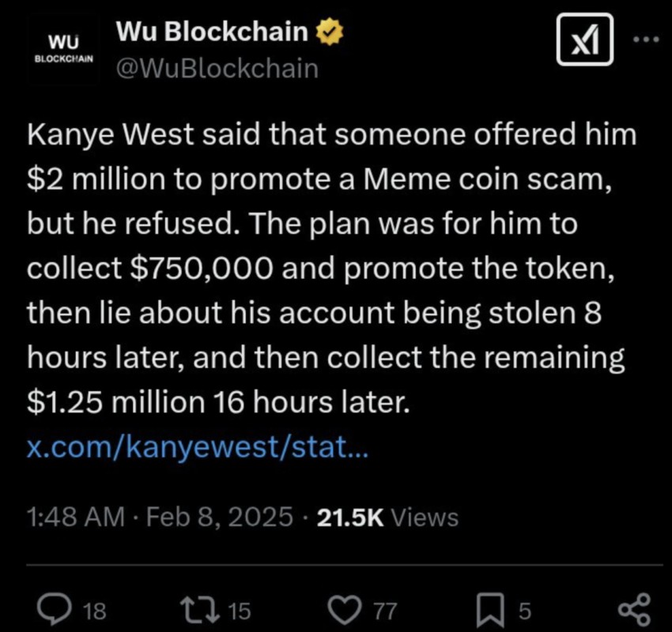View the 21.5K Views analytics

(x=387, y=517)
